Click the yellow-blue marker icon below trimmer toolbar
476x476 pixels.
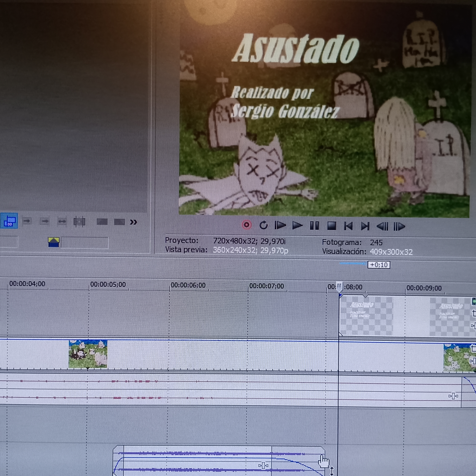[x=54, y=242]
